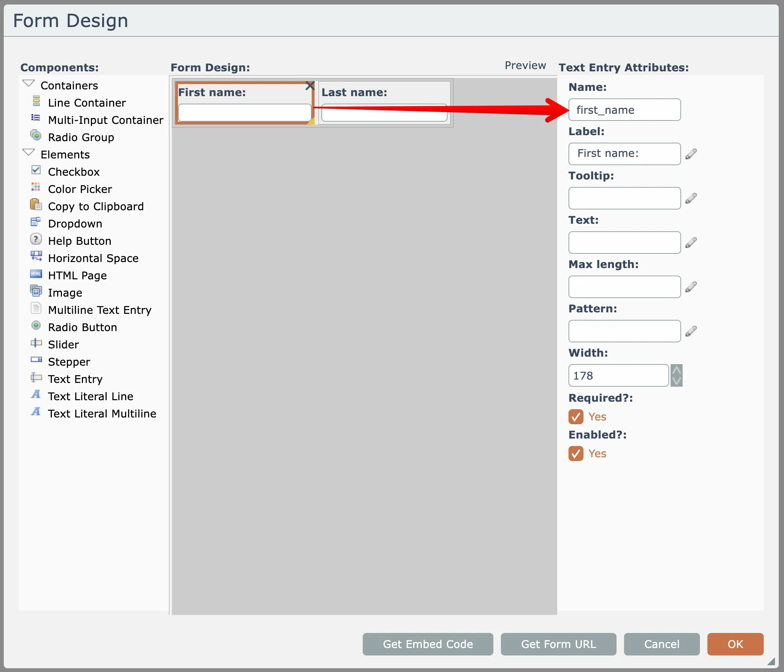Select the Help Button component icon
784x672 pixels.
36,239
